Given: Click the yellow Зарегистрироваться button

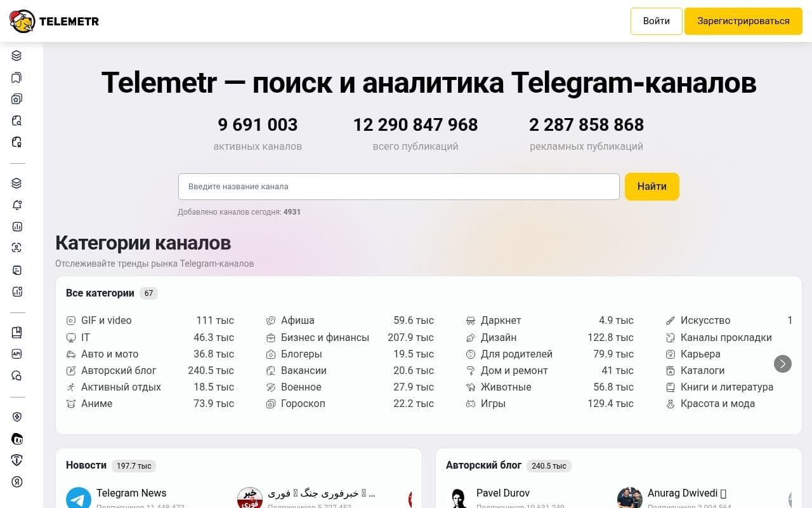Looking at the screenshot, I should click(x=743, y=21).
